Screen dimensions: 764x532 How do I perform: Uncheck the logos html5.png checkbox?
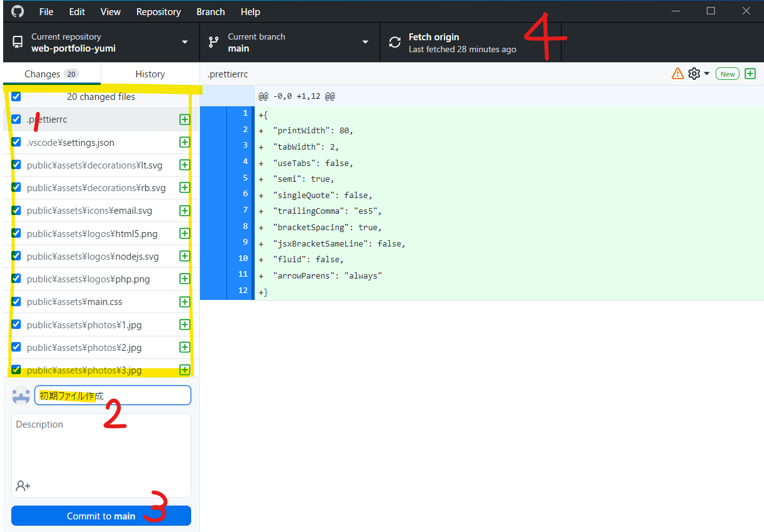(16, 233)
